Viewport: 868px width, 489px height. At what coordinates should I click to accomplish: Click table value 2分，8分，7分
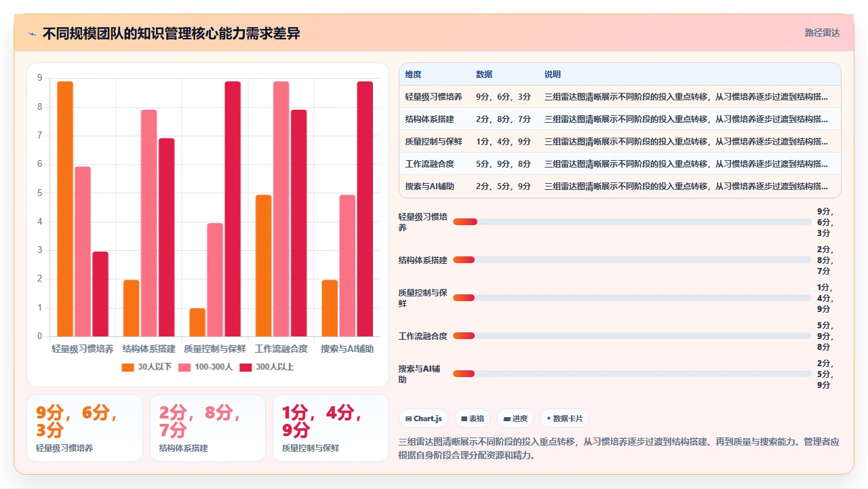point(503,119)
